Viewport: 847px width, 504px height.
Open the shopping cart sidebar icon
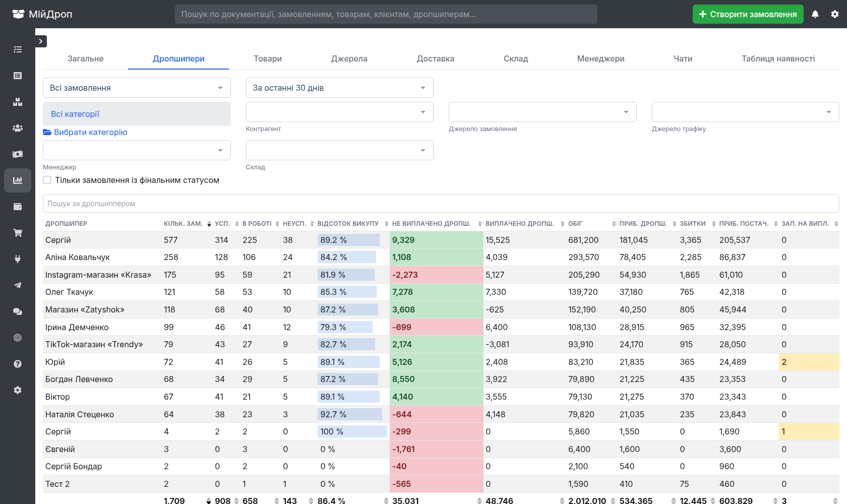click(18, 233)
